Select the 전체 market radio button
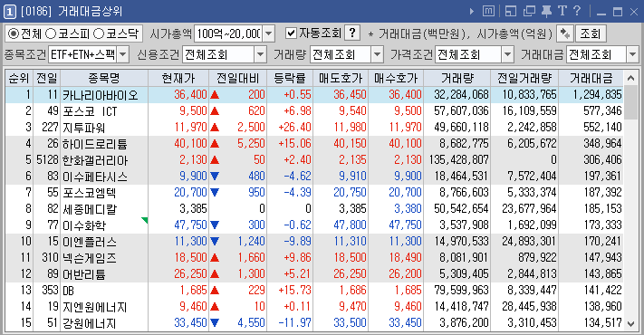Viewport: 644px width, 335px height. click(x=14, y=33)
